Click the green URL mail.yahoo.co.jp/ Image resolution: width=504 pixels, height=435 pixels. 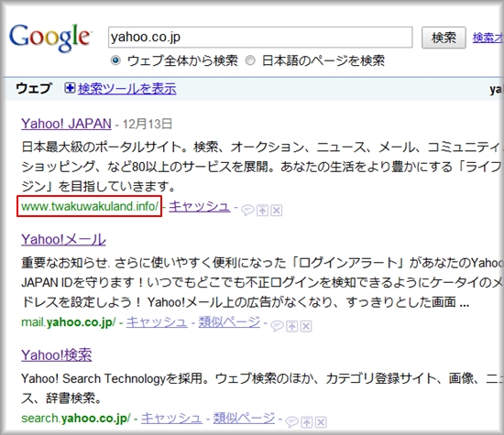tap(69, 322)
